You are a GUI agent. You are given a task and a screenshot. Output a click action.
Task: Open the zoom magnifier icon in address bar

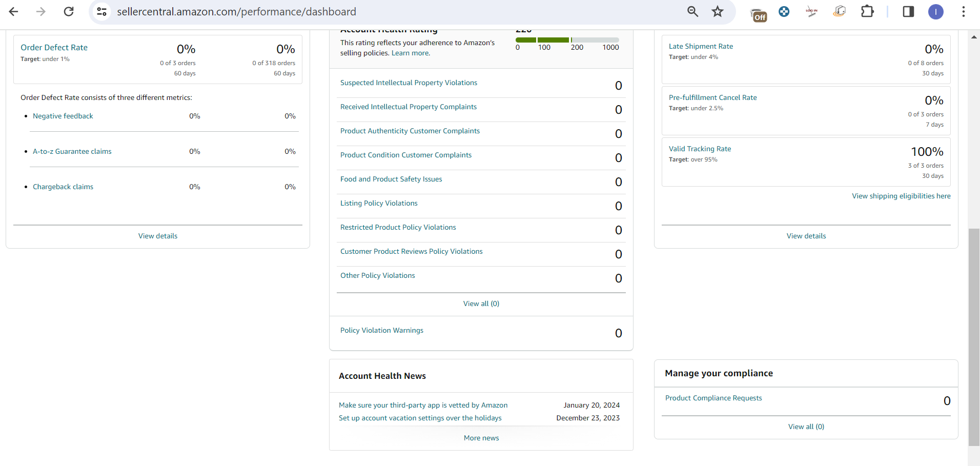pyautogui.click(x=692, y=11)
